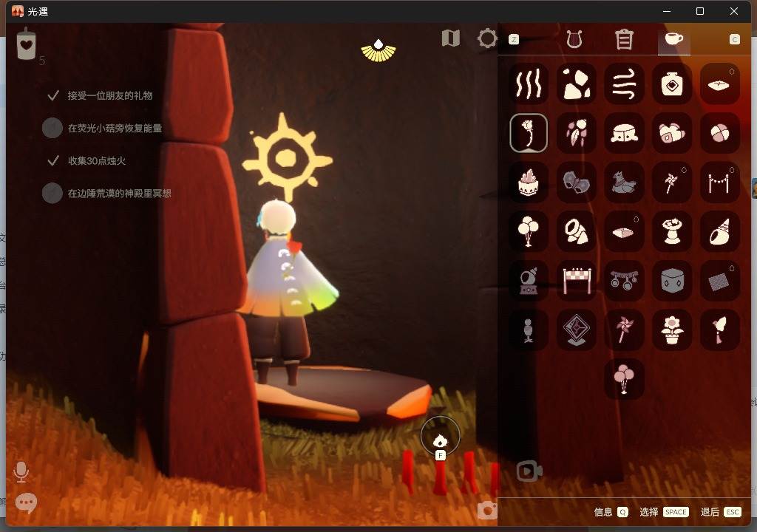The image size is (757, 532).
Task: Click the winged light fan indicator
Action: [378, 51]
